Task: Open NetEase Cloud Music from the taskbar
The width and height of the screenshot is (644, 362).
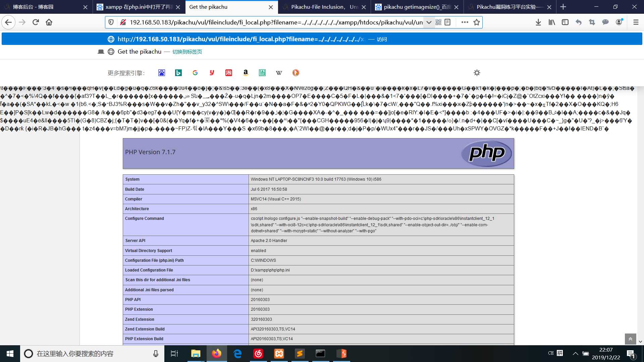Action: [258, 354]
